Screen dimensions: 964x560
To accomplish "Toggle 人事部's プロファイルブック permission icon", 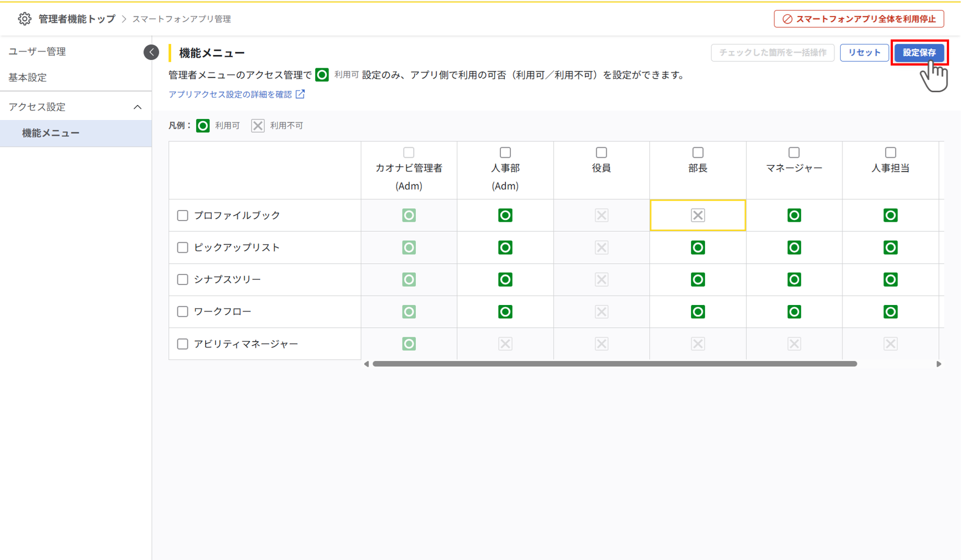I will click(505, 215).
